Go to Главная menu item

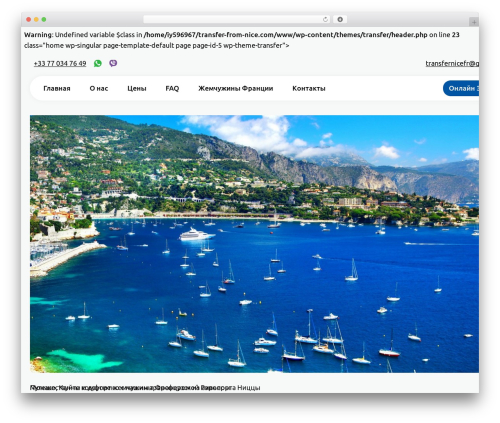coord(57,88)
